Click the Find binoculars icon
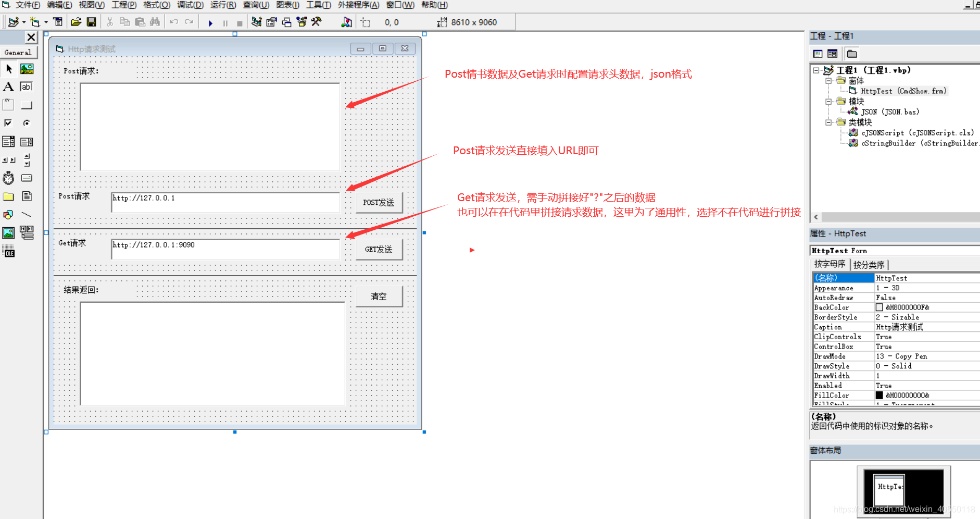Screen dimensions: 980x519 tap(155, 22)
